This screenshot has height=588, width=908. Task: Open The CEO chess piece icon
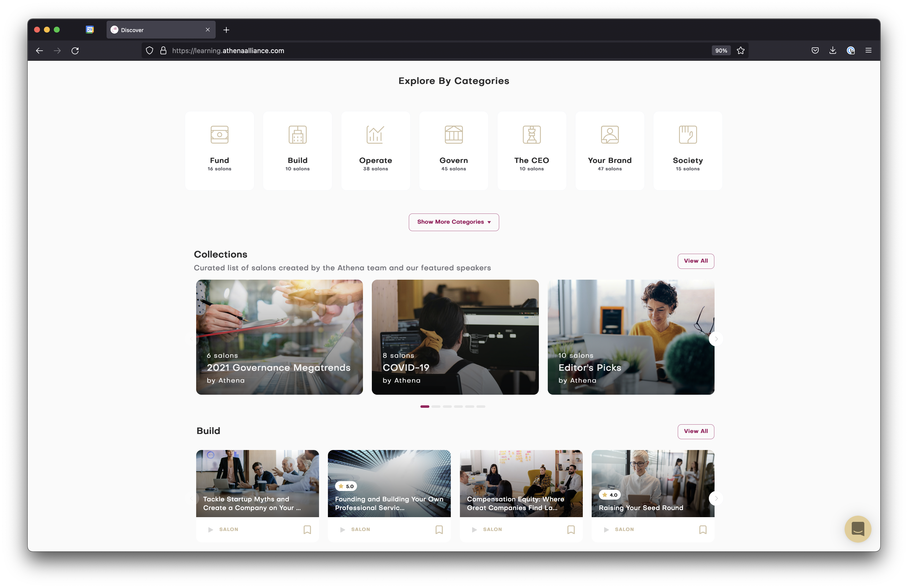point(531,135)
